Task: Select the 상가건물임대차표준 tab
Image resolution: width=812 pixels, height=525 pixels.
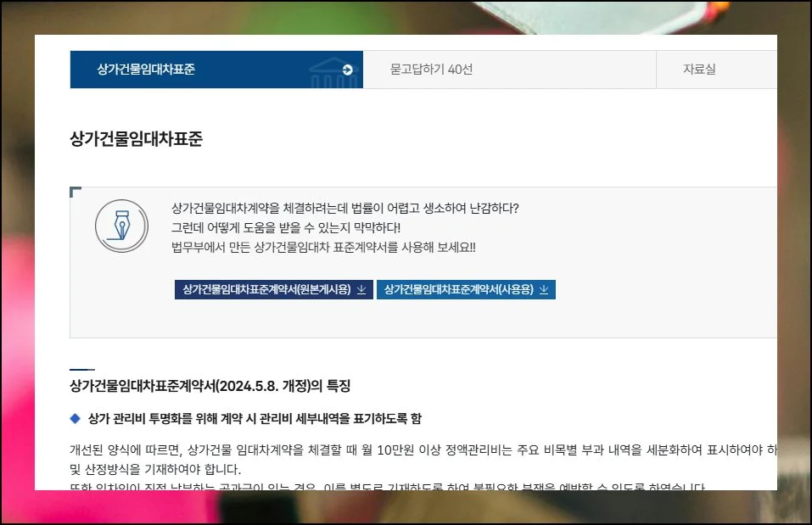Action: (146, 70)
